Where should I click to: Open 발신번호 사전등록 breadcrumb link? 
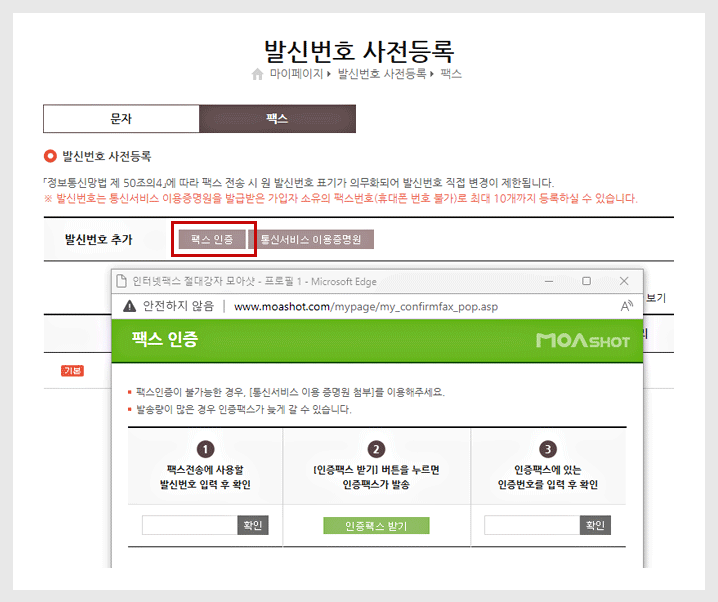(382, 74)
